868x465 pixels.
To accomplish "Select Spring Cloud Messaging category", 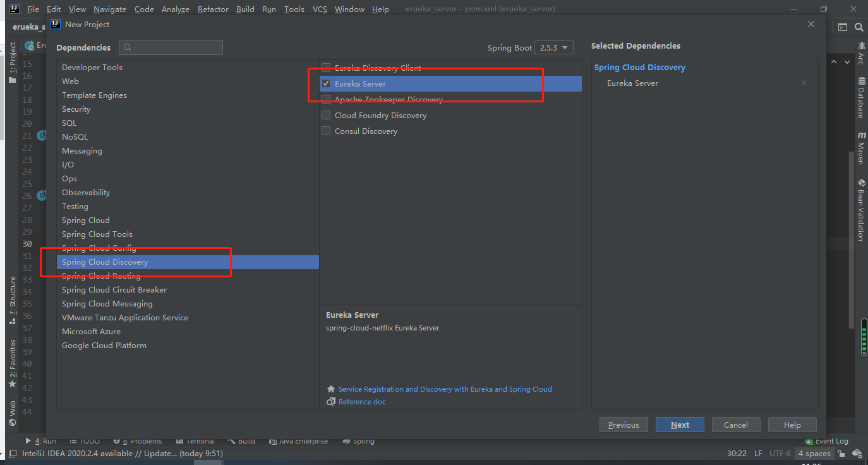I will [188, 303].
